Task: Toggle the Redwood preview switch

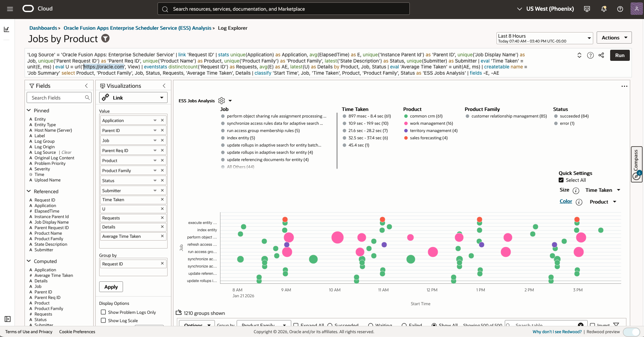Action: coord(631,332)
